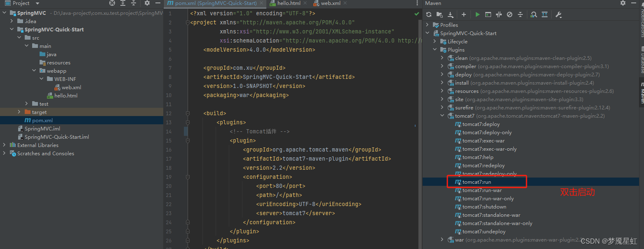Expand all in Project panel
Screen dimensions: 644x249
tap(123, 3)
